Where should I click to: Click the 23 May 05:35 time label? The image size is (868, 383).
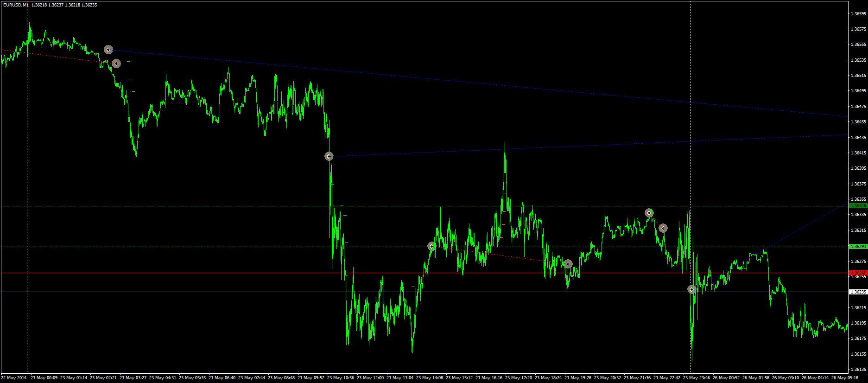(x=193, y=378)
